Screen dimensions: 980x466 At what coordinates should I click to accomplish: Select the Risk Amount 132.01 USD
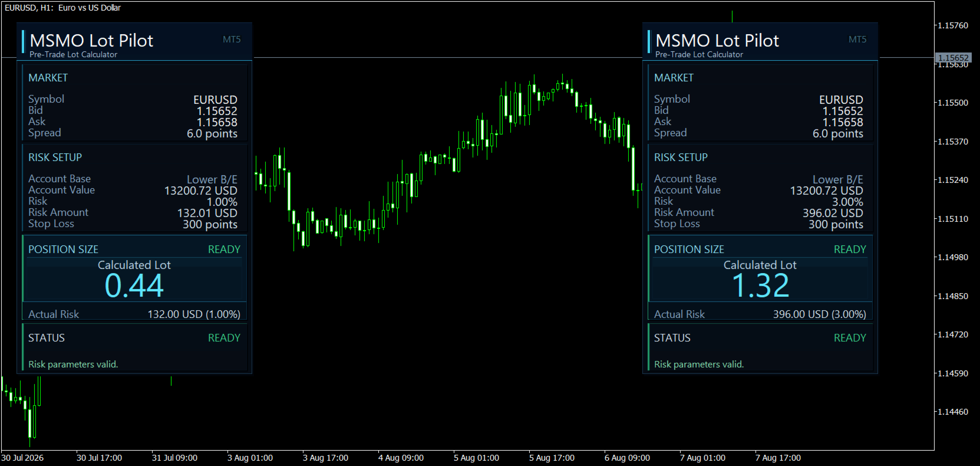pyautogui.click(x=207, y=213)
